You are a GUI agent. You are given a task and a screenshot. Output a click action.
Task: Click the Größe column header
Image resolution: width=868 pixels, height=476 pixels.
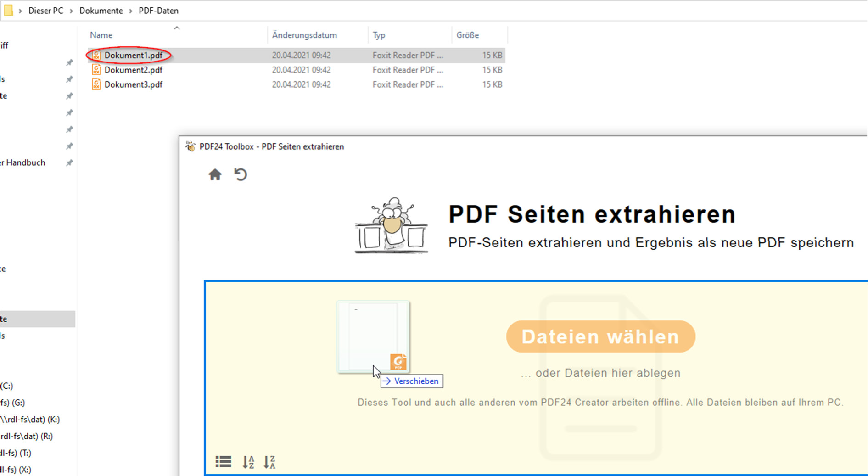pyautogui.click(x=467, y=34)
